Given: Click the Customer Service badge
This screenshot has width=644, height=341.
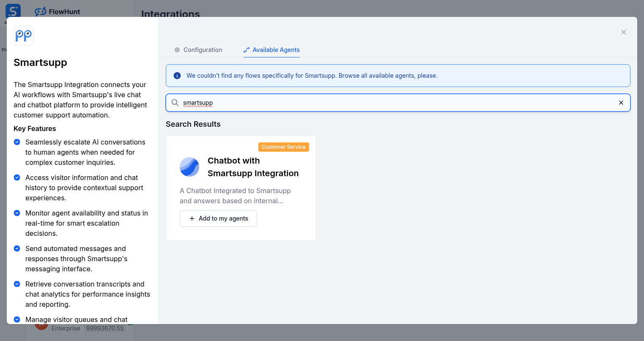Looking at the screenshot, I should 283,147.
